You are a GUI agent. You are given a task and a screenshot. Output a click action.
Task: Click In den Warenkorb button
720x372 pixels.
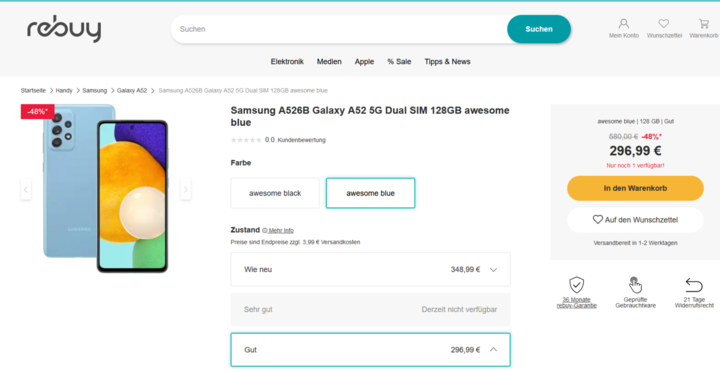pos(635,188)
